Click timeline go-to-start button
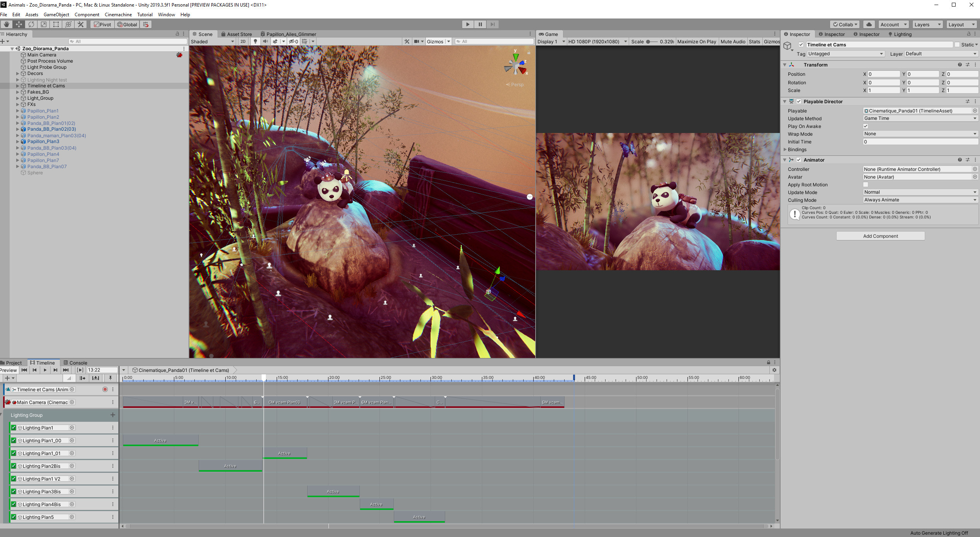Screen dimensions: 980x537 (x=24, y=370)
